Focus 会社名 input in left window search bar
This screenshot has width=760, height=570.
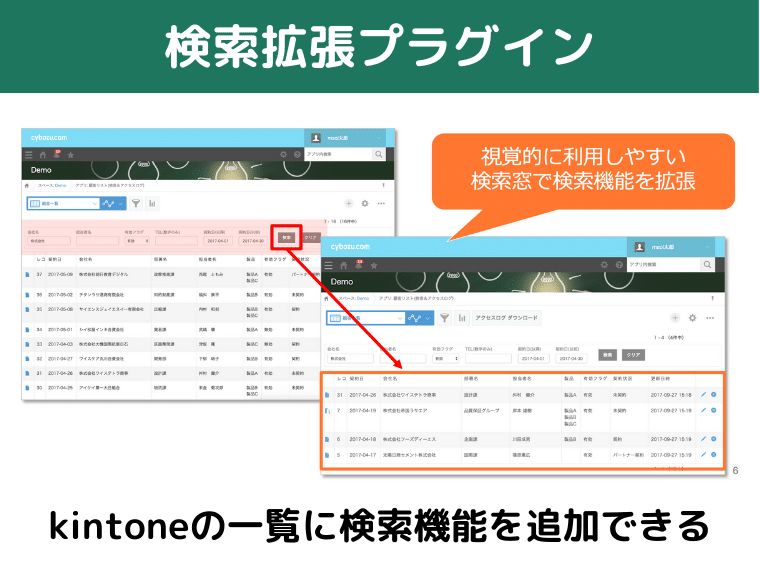click(49, 240)
